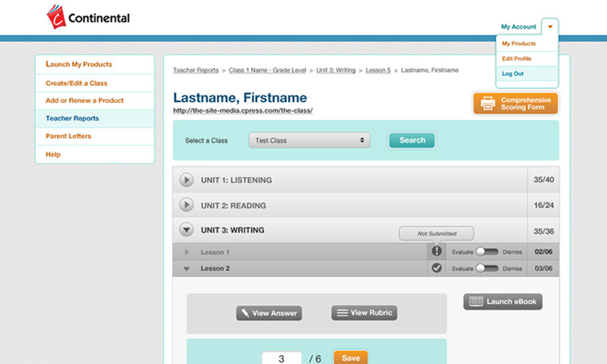The height and width of the screenshot is (364, 607).
Task: Click the Lesson 2 checkmark status icon
Action: click(437, 268)
